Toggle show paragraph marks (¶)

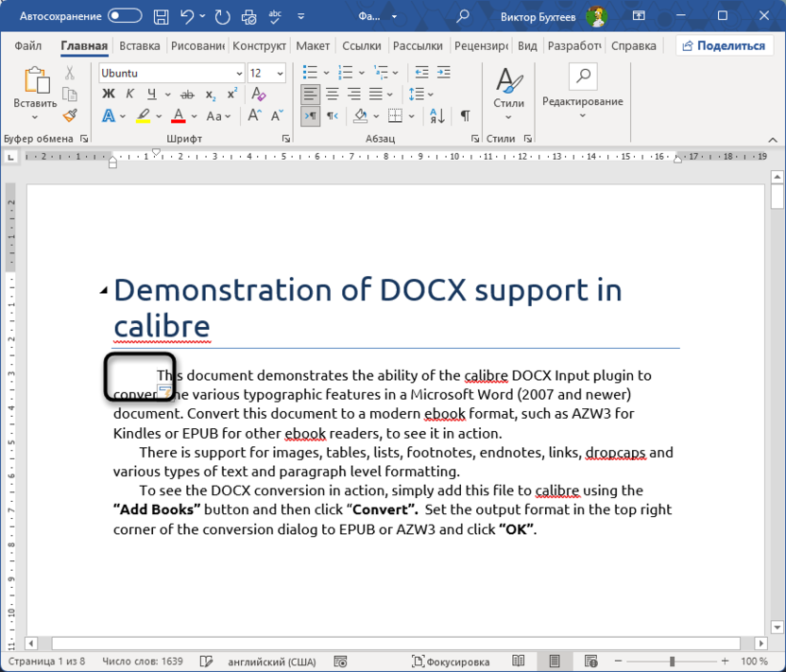pos(465,115)
